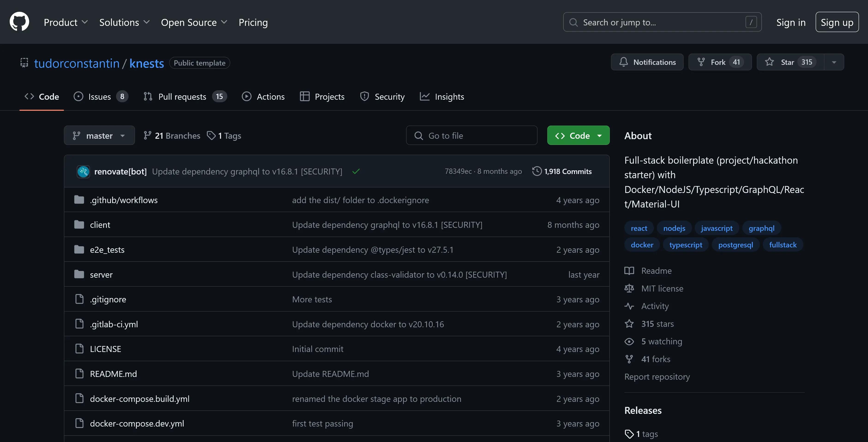Image resolution: width=868 pixels, height=442 pixels.
Task: Open 1,918 Commits history
Action: 562,171
